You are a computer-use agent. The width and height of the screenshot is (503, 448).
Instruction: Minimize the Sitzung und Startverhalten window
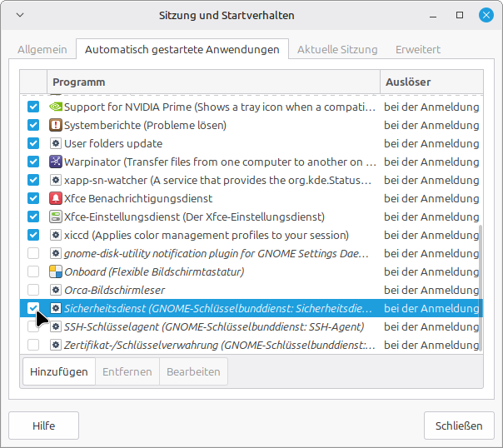pos(433,15)
